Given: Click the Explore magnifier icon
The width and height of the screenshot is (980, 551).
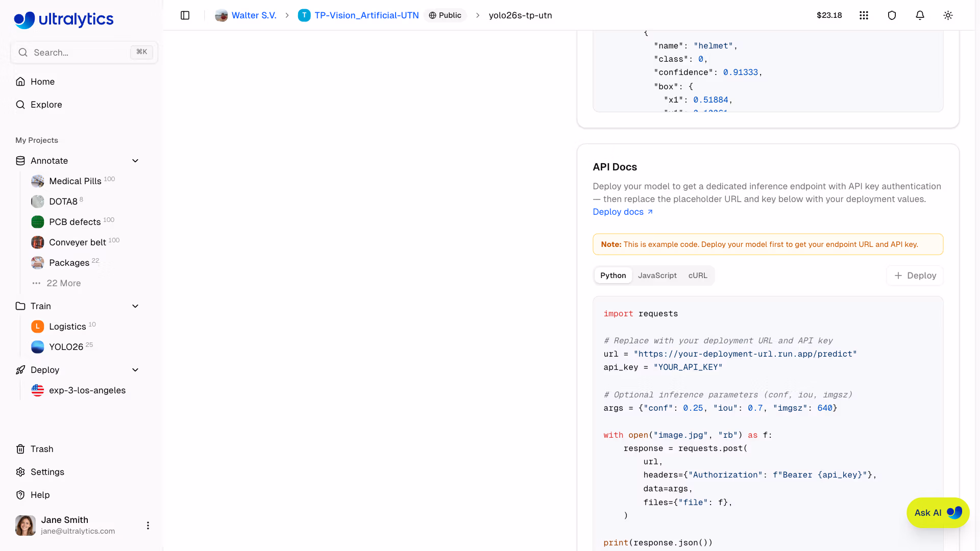Looking at the screenshot, I should click(x=20, y=105).
